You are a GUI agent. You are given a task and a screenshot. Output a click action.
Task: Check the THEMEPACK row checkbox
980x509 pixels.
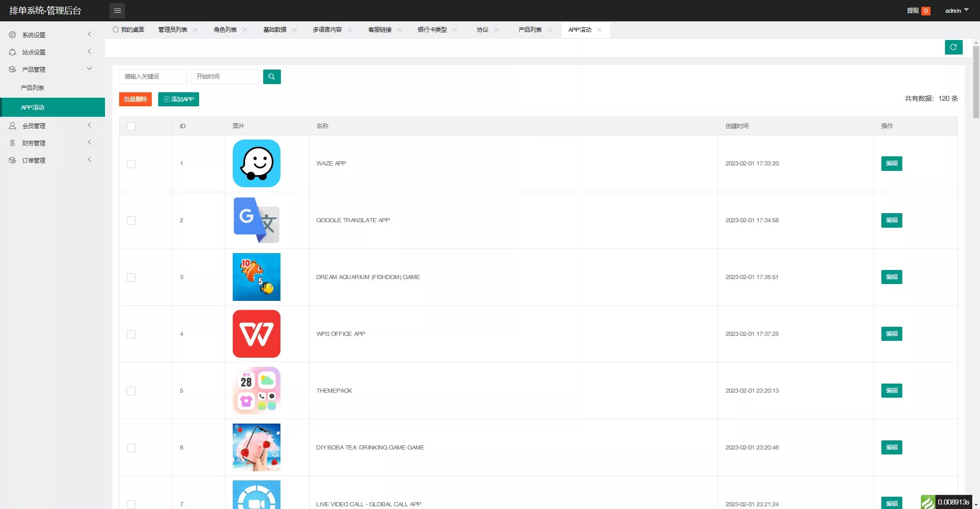pyautogui.click(x=131, y=391)
